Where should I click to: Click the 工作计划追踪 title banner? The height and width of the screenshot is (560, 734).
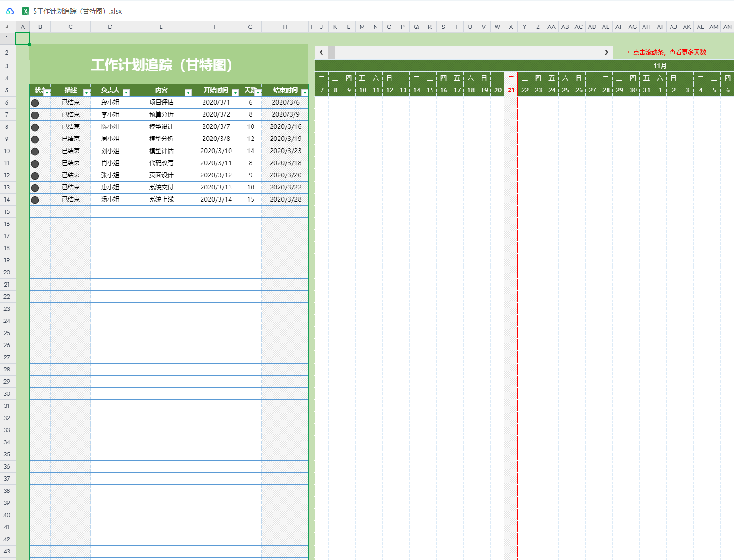(162, 65)
